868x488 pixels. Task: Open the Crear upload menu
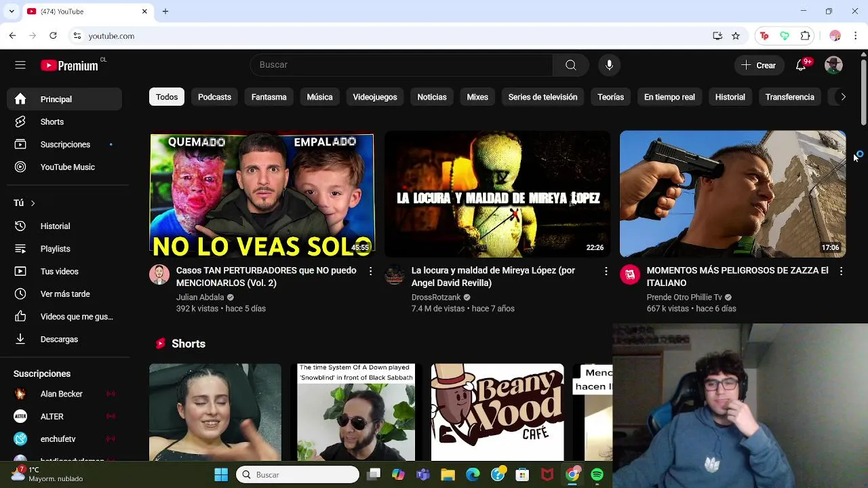click(759, 65)
